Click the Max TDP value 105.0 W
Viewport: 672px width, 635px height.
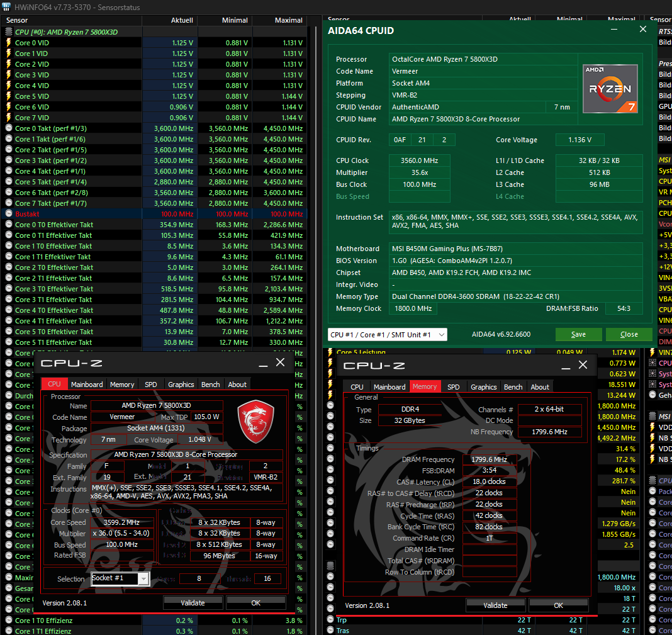206,417
